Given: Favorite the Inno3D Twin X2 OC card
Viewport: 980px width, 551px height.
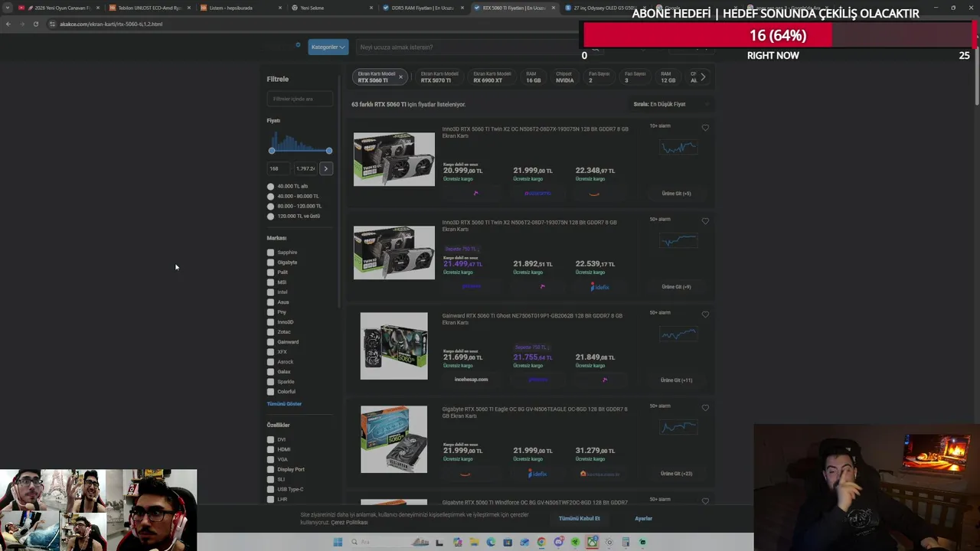Looking at the screenshot, I should (x=705, y=128).
